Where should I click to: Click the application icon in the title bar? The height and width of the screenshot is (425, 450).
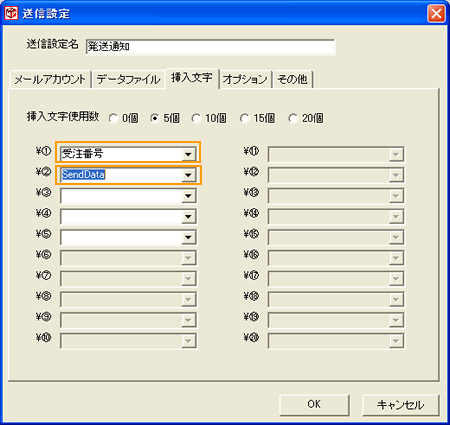tap(11, 14)
